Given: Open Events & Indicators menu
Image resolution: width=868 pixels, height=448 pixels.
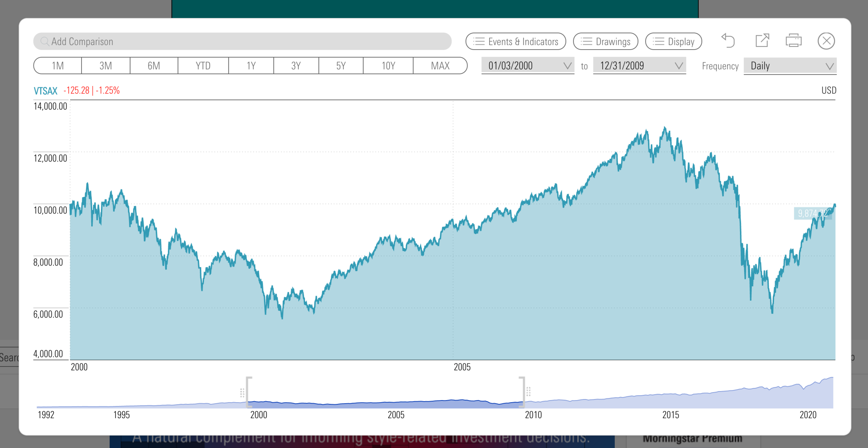Looking at the screenshot, I should click(x=516, y=41).
